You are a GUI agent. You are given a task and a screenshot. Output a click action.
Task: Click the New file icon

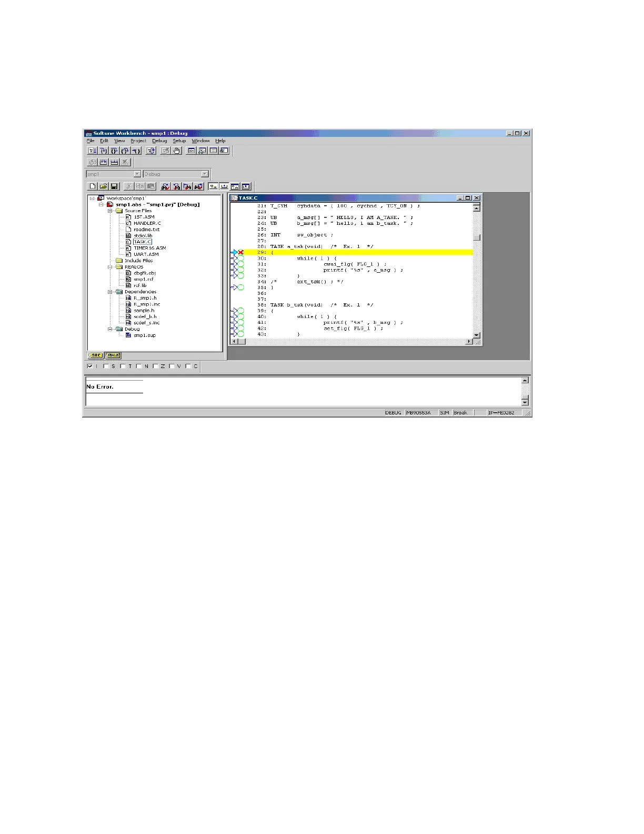point(93,186)
